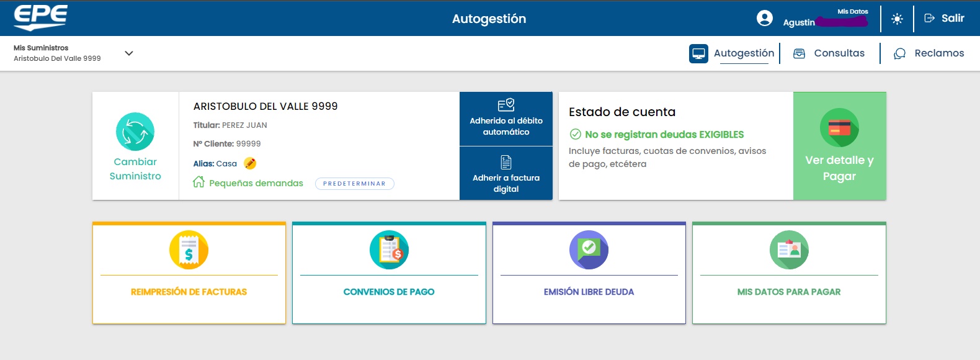Screen dimensions: 980x360
Task: Edit alias with the pencil icon
Action: [x=250, y=163]
